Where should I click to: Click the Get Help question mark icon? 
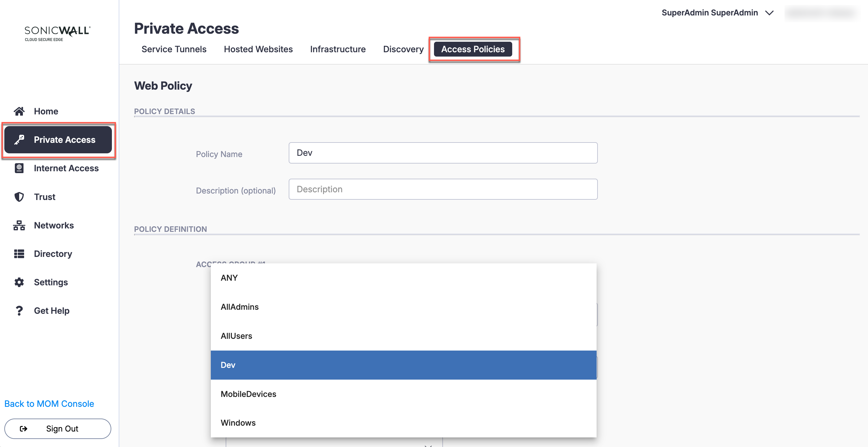pos(19,311)
